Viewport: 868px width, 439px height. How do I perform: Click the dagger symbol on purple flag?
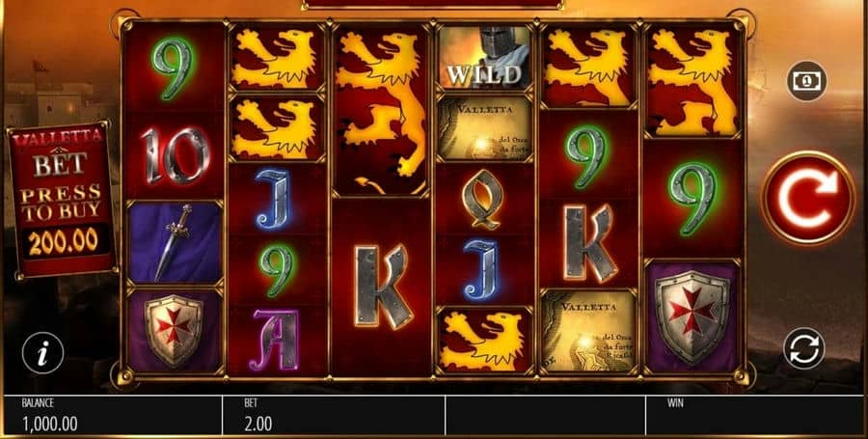(x=174, y=242)
